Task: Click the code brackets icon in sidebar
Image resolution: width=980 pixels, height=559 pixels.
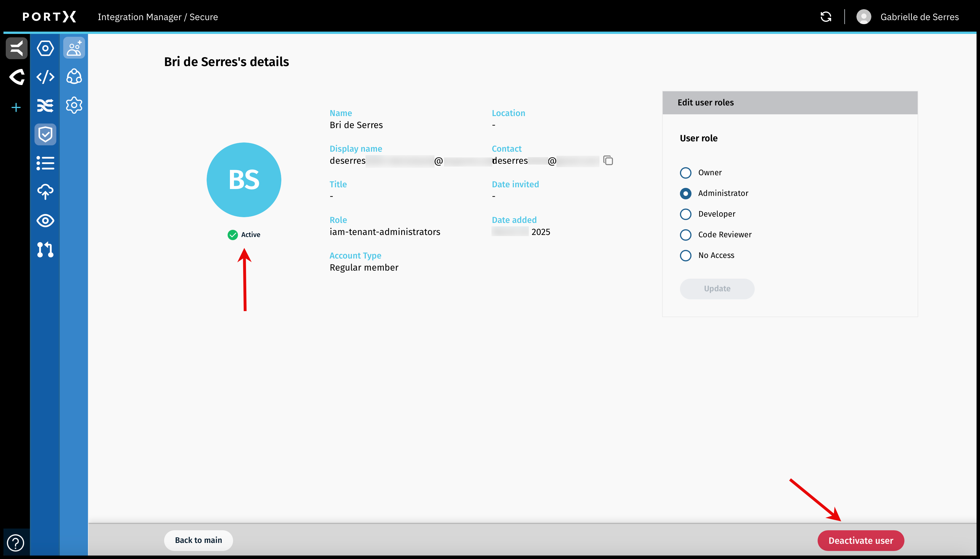Action: (x=45, y=77)
